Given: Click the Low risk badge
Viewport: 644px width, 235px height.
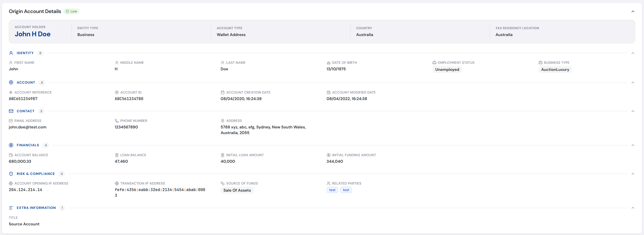Looking at the screenshot, I should [71, 11].
